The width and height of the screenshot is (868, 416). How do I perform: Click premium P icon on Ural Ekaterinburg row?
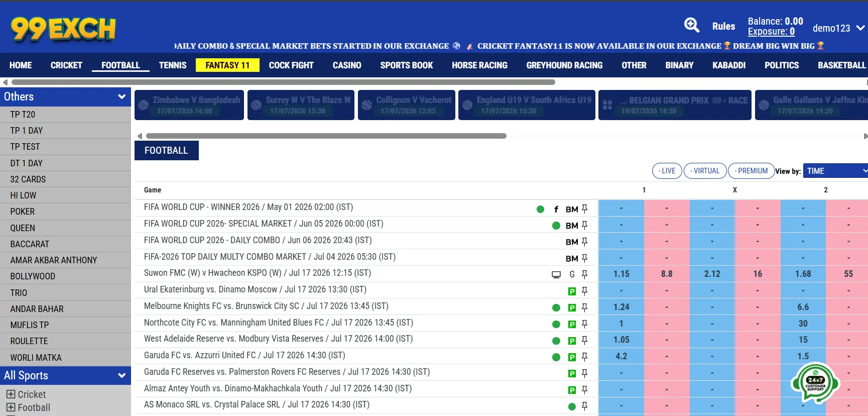coord(572,291)
